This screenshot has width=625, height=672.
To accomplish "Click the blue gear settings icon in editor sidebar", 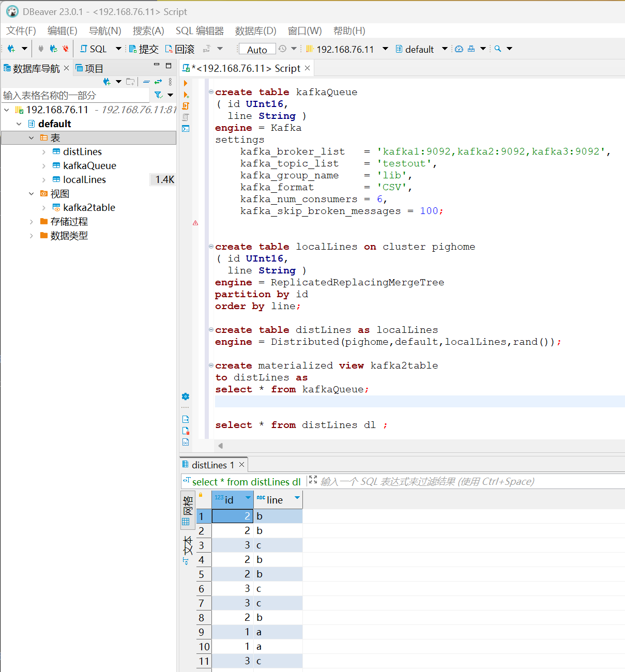I will 186,396.
